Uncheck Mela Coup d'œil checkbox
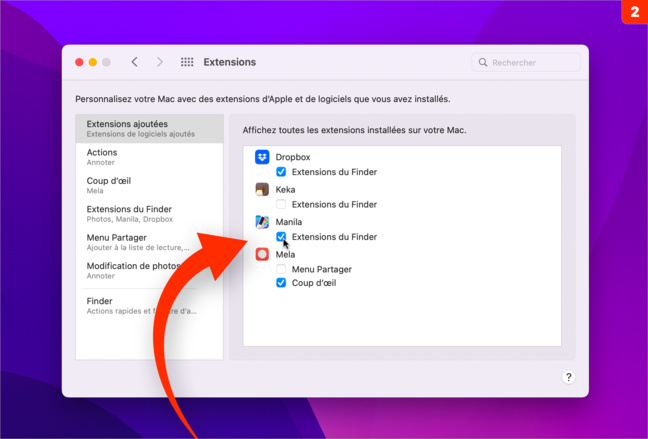 [281, 283]
